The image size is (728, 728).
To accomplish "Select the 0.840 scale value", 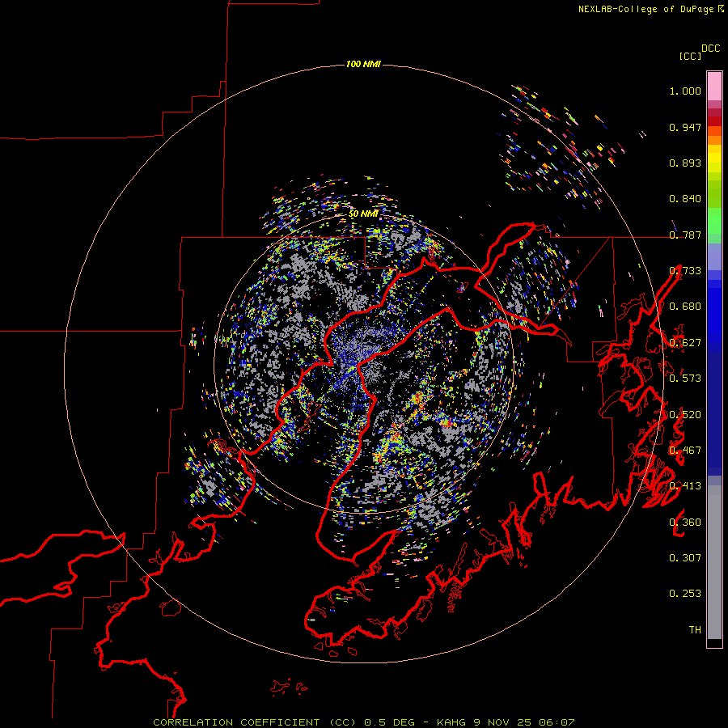I will point(685,199).
